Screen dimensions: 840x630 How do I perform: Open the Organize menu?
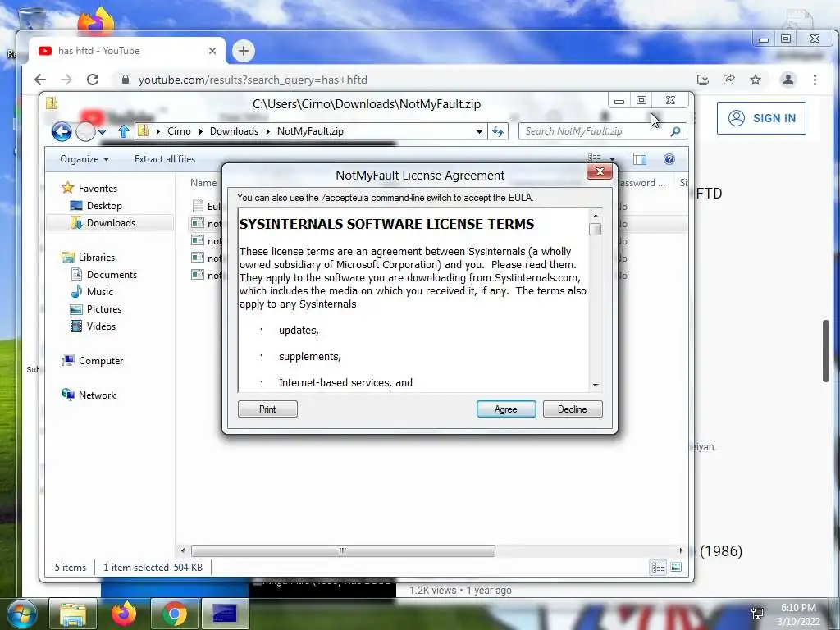point(84,159)
